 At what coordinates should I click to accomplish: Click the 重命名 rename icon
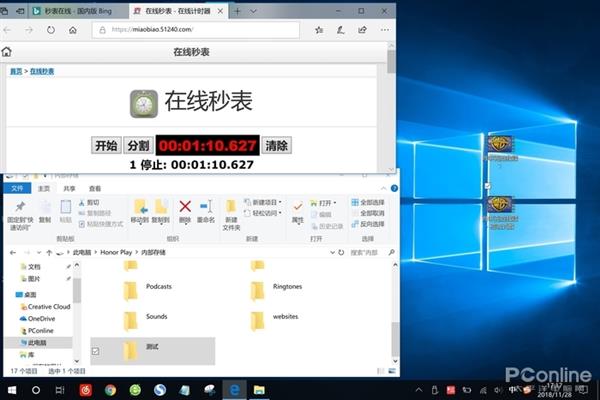click(206, 212)
